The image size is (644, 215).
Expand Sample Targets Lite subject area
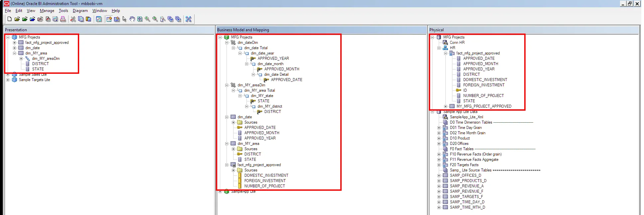pos(8,80)
